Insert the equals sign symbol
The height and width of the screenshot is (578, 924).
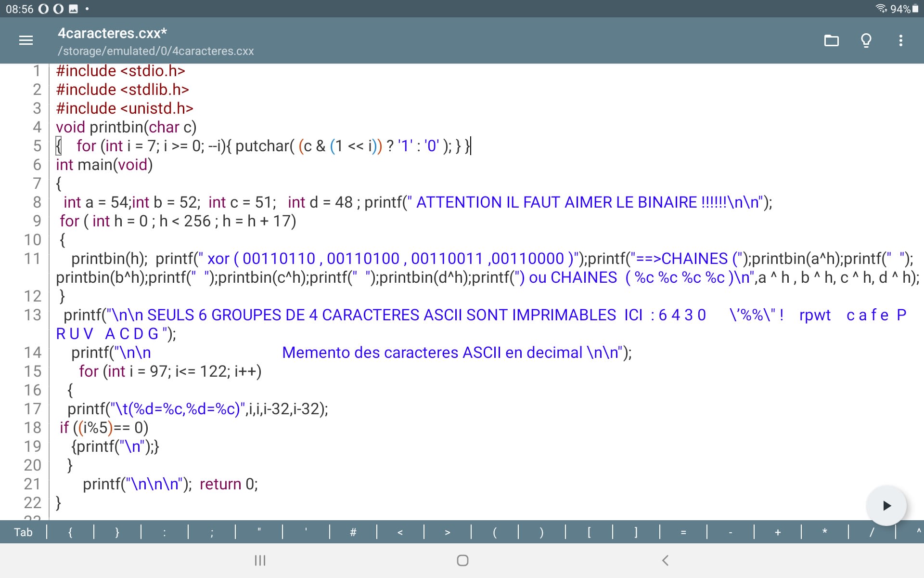pyautogui.click(x=683, y=532)
